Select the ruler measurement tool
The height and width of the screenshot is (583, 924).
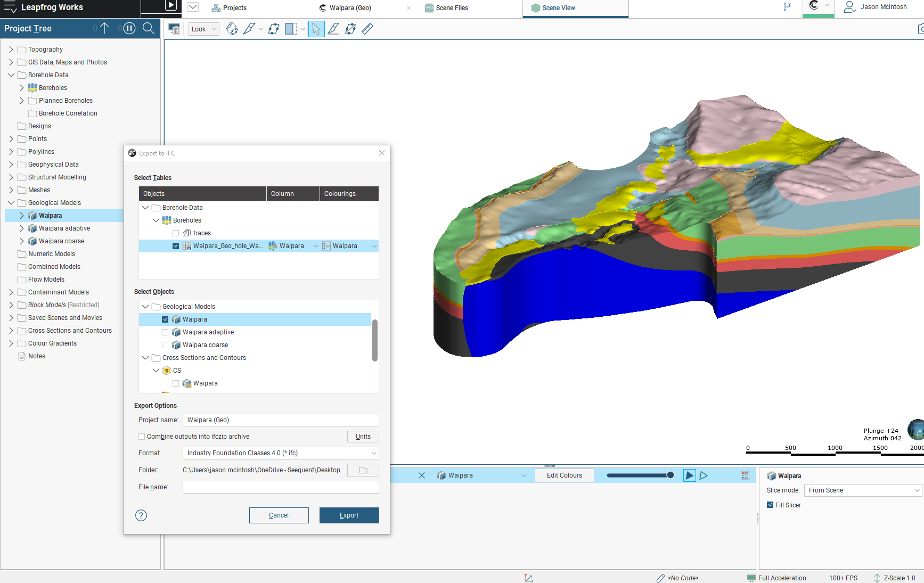[367, 29]
